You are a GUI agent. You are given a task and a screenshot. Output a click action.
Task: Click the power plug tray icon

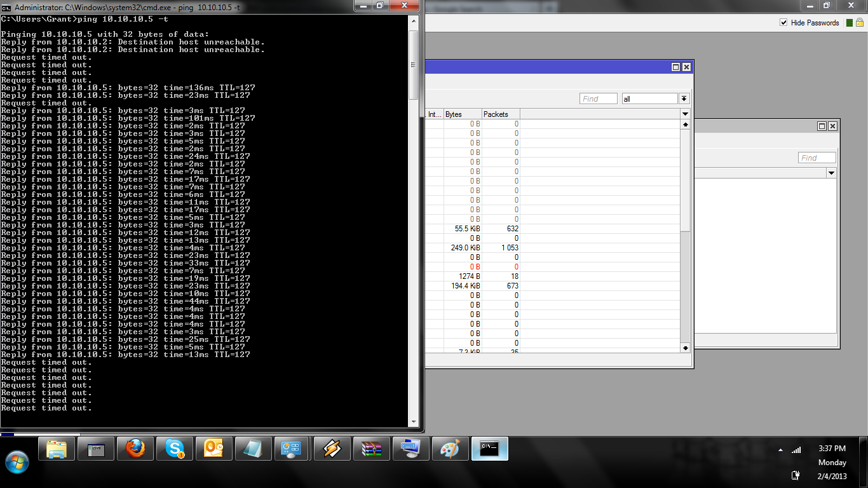[x=795, y=475]
